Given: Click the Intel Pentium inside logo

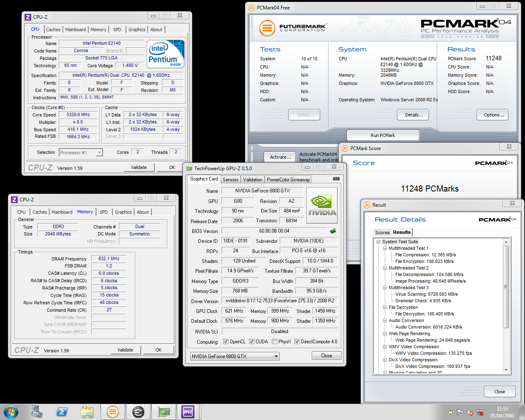Looking at the screenshot, I should click(166, 54).
